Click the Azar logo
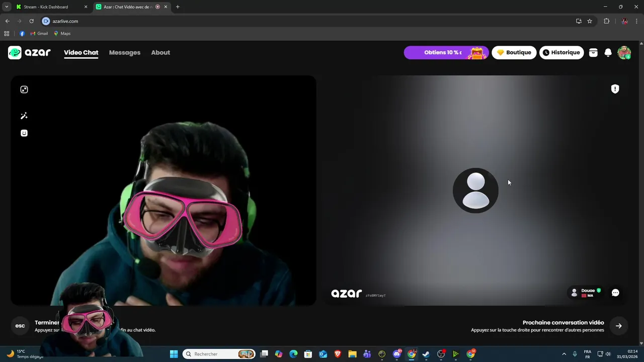The height and width of the screenshot is (362, 644). coord(29,52)
